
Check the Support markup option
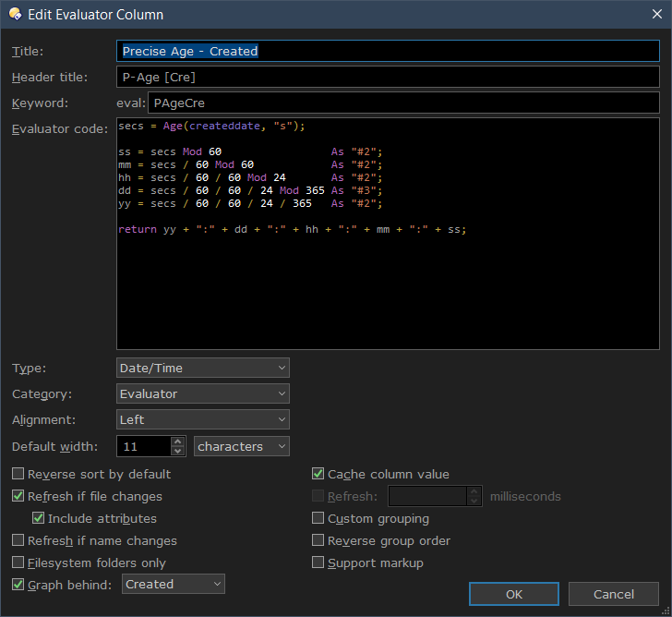coord(318,563)
